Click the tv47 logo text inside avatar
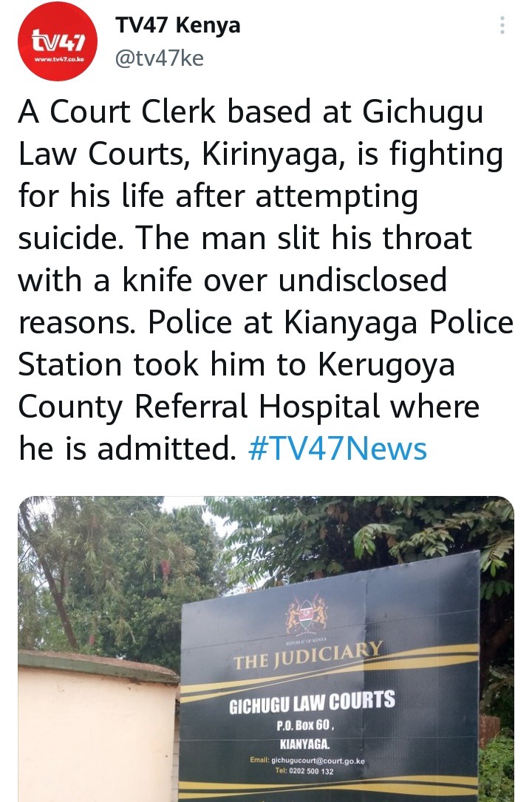The image size is (532, 802). (58, 39)
